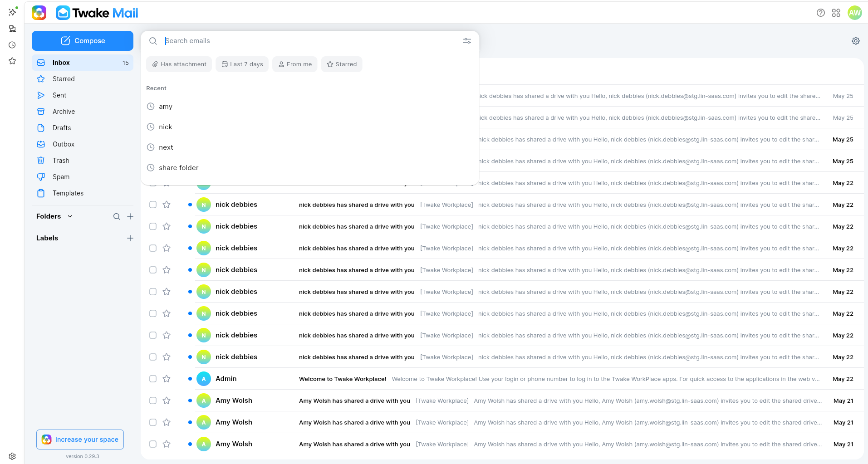The width and height of the screenshot is (868, 464).
Task: Click the sparkle icon in left rail
Action: (x=12, y=12)
